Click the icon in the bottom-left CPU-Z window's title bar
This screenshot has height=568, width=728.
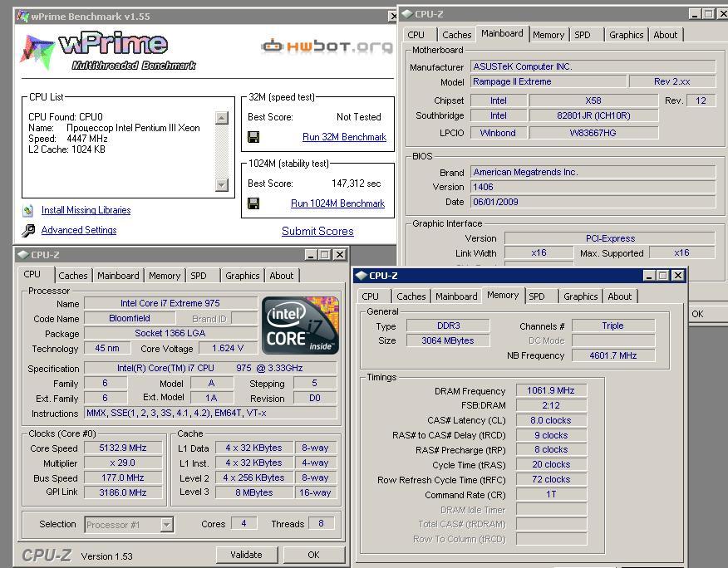(x=22, y=255)
